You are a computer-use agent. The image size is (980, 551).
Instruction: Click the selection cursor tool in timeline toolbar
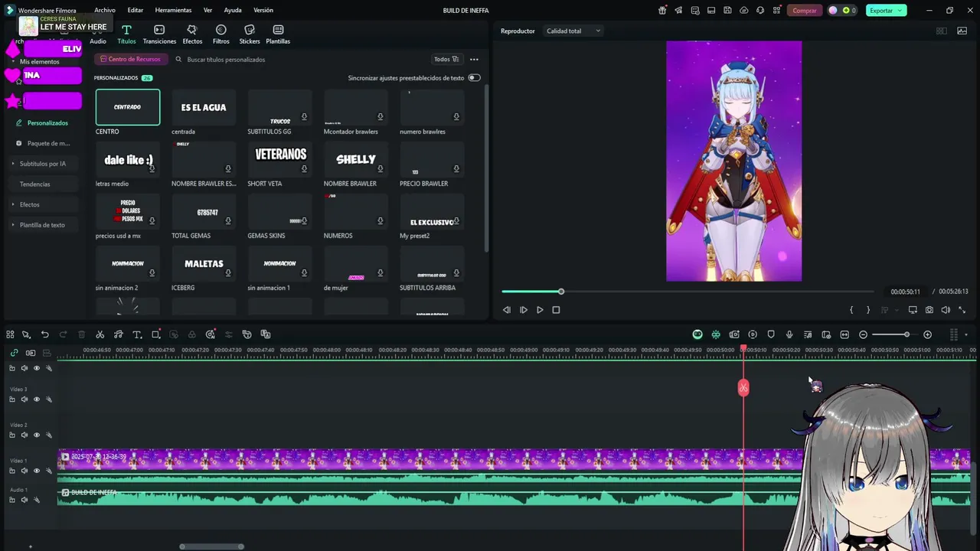click(26, 334)
